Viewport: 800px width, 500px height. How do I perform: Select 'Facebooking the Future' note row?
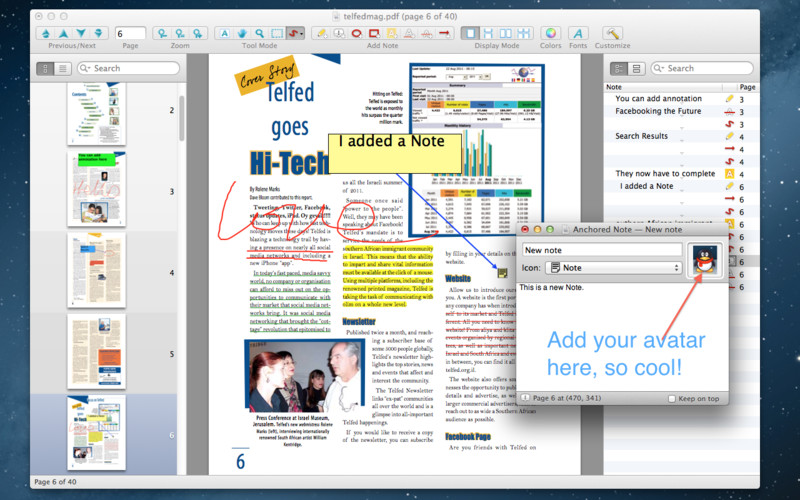[x=662, y=111]
